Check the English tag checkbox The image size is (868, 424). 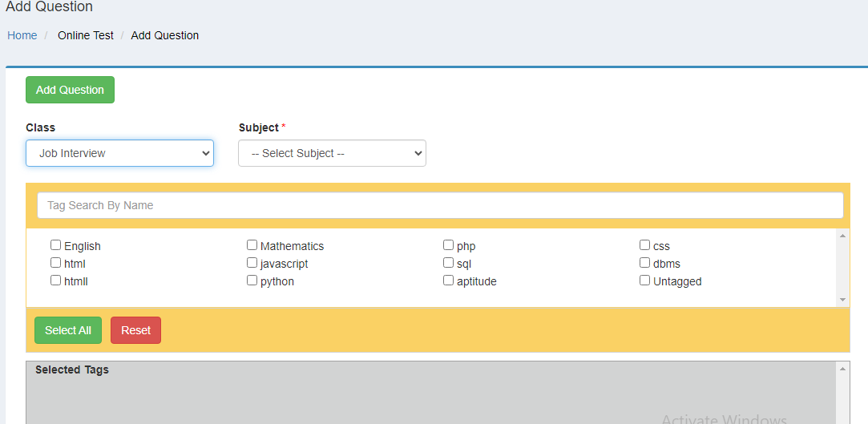[x=56, y=245]
